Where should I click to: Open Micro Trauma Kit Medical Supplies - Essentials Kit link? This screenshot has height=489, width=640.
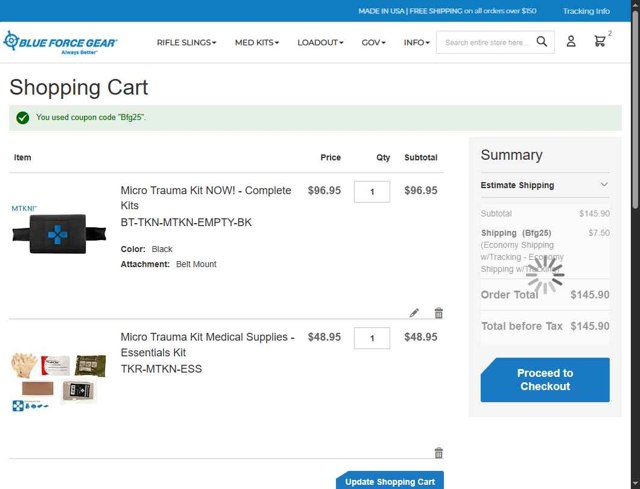pyautogui.click(x=207, y=345)
